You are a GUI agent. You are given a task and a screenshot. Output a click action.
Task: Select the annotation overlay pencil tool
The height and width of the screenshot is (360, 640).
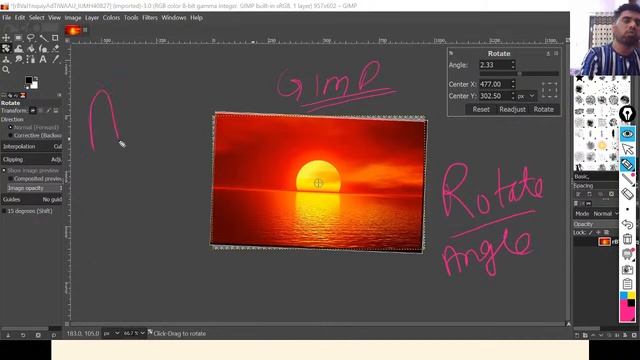pos(627,164)
